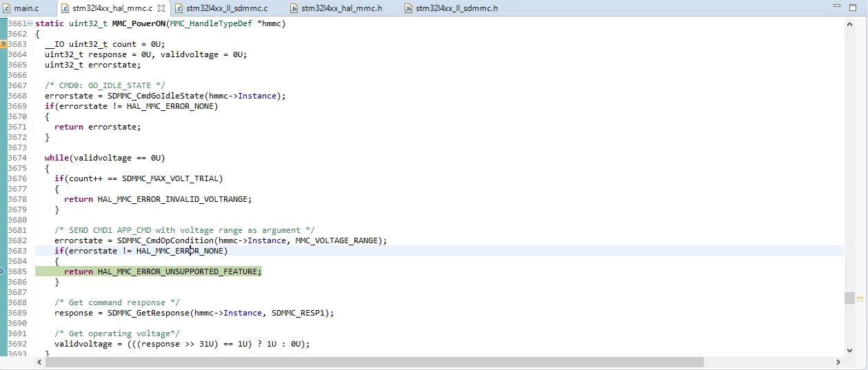868x370 pixels.
Task: Click the 'Get operating voltage' comment
Action: tap(117, 333)
